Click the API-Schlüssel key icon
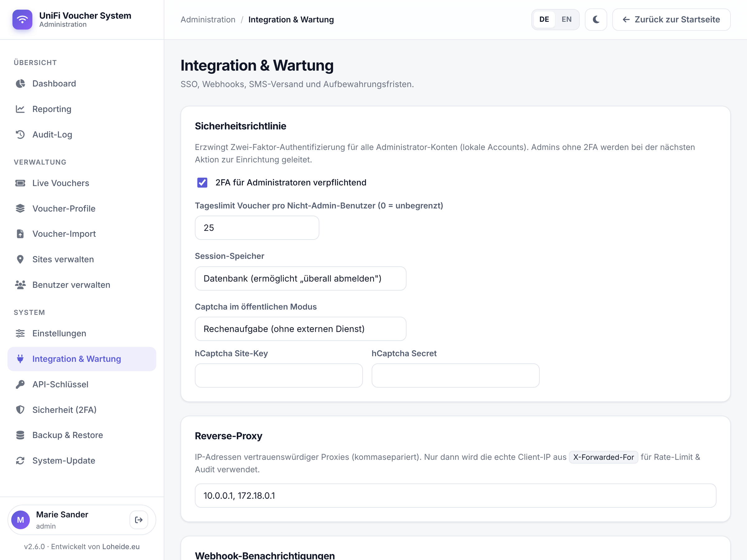The width and height of the screenshot is (747, 560). (20, 384)
